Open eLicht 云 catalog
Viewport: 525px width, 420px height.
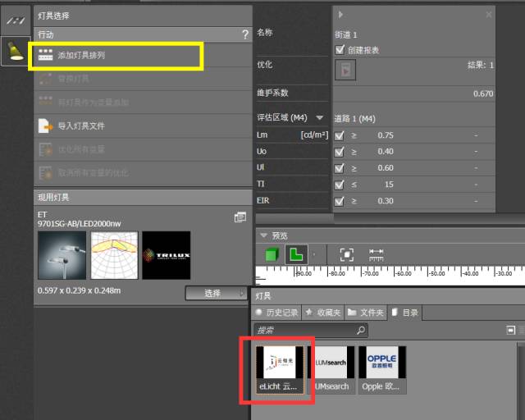pos(280,370)
